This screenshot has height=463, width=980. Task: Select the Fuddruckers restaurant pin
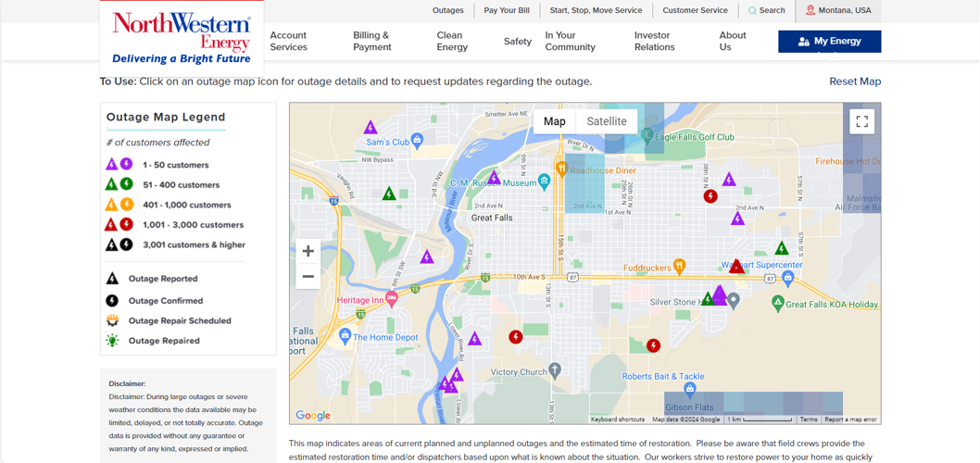tap(679, 266)
